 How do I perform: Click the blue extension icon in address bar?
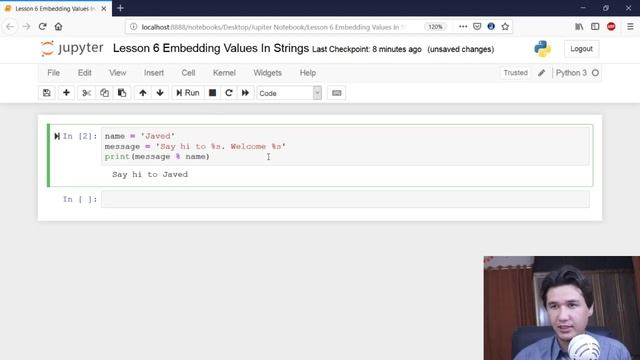491,27
